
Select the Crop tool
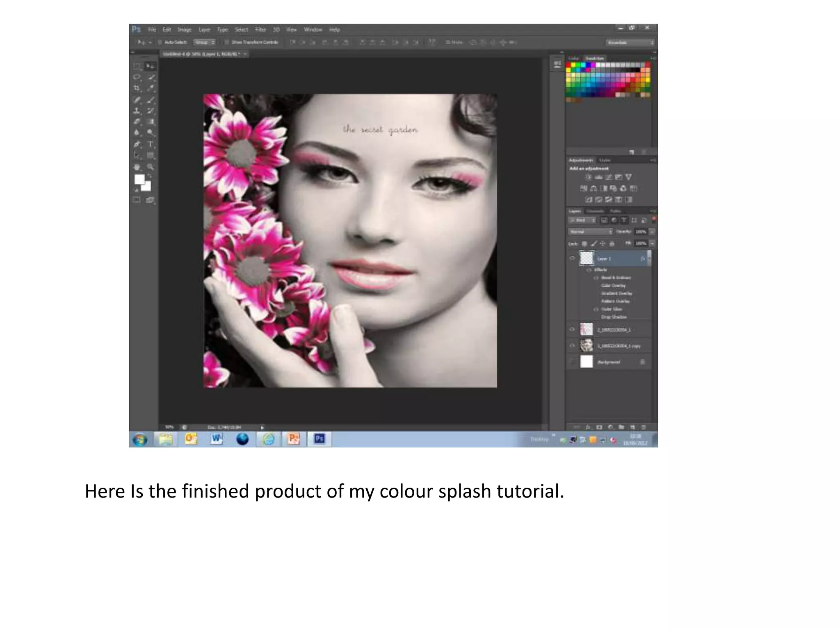[x=137, y=89]
